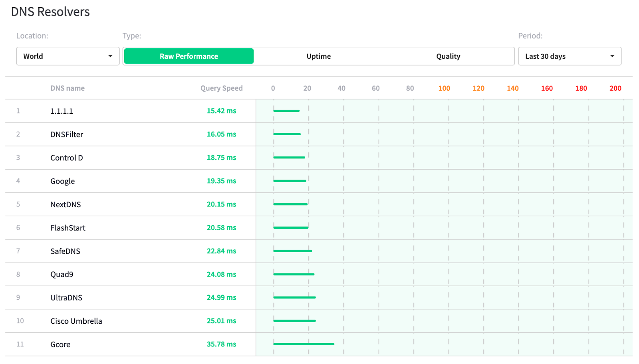Image resolution: width=639 pixels, height=364 pixels.
Task: Click the Cisco Umbrella performance bar
Action: pos(295,320)
